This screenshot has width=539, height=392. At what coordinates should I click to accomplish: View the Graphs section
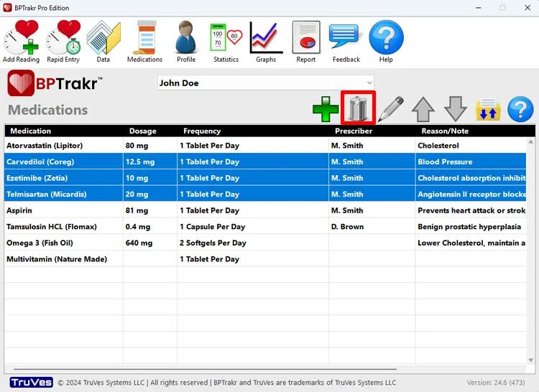[x=266, y=42]
